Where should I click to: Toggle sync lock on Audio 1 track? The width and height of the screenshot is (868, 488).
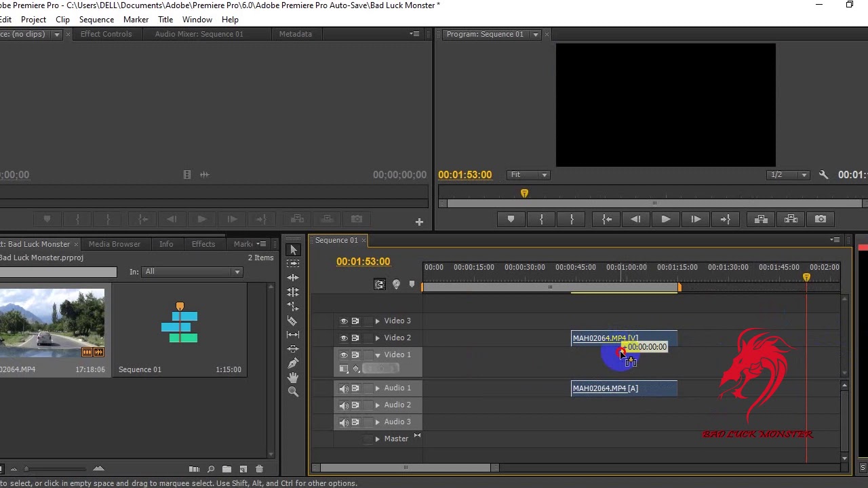pos(355,388)
